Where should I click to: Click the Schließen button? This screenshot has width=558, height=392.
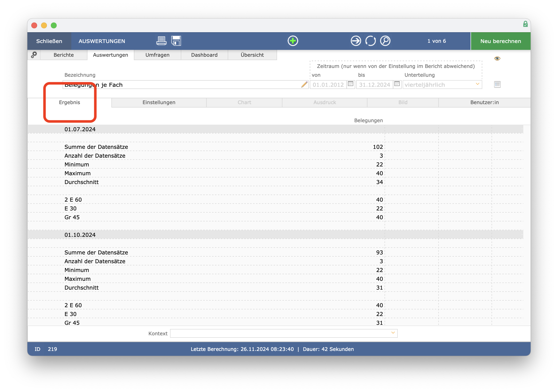[49, 41]
